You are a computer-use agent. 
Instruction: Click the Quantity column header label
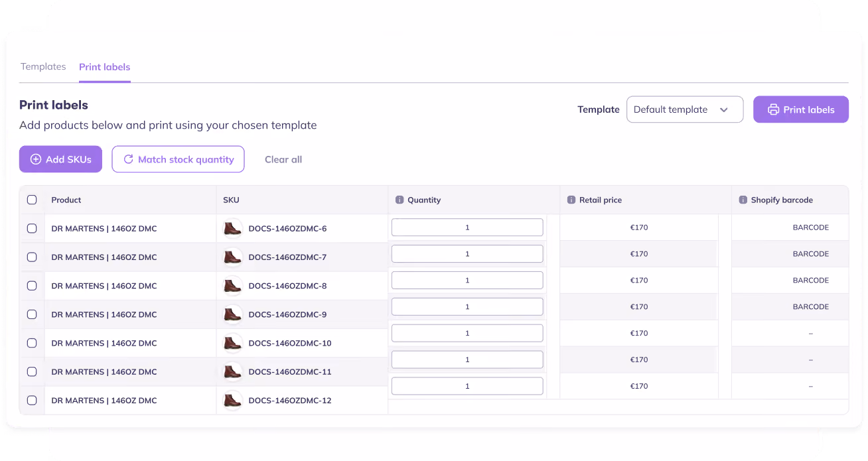pos(424,200)
